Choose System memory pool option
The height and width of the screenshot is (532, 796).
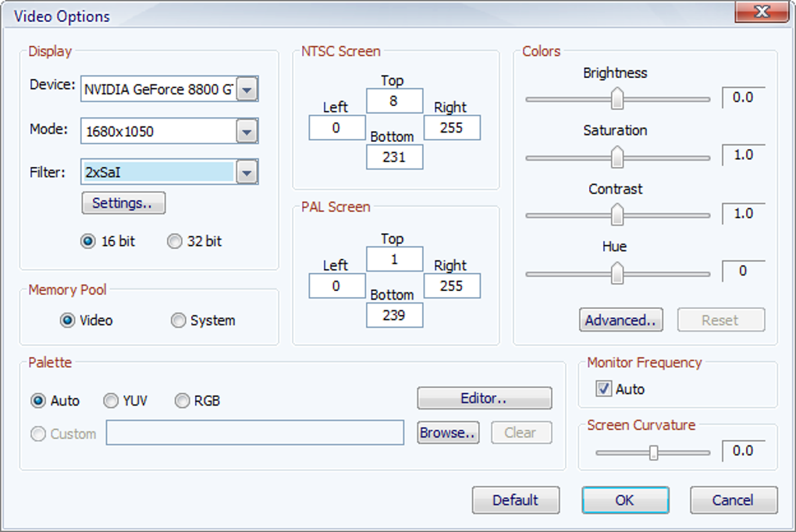178,321
